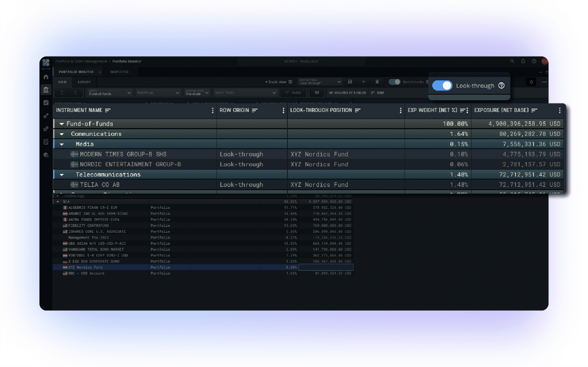Click the gears settings icon in sidebar
This screenshot has width=588, height=367.
click(45, 115)
